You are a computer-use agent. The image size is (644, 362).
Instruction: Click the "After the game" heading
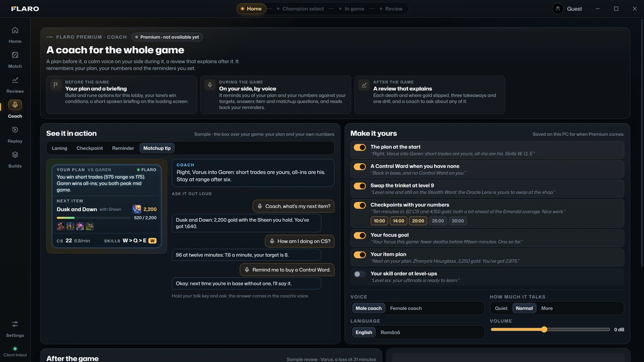tap(72, 358)
